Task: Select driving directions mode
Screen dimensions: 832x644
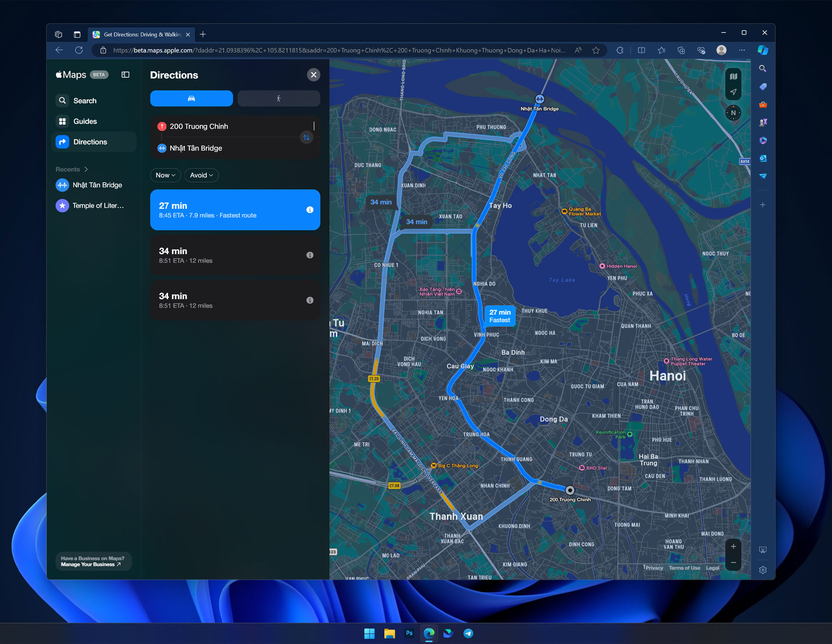Action: pyautogui.click(x=192, y=98)
